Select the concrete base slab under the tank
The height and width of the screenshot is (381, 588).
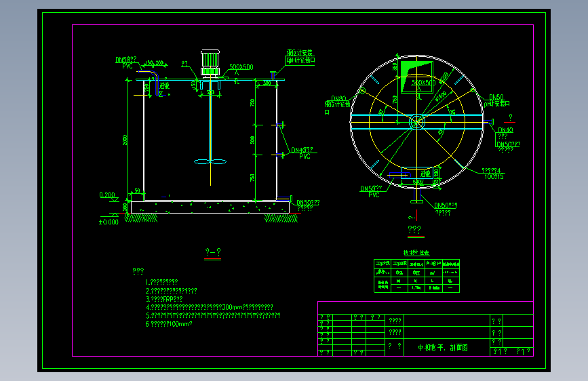(210, 207)
